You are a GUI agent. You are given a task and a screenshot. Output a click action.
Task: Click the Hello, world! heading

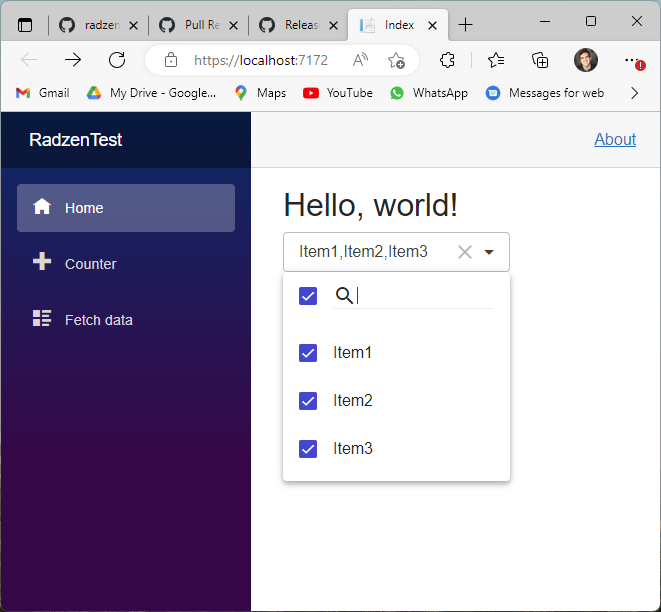(371, 205)
